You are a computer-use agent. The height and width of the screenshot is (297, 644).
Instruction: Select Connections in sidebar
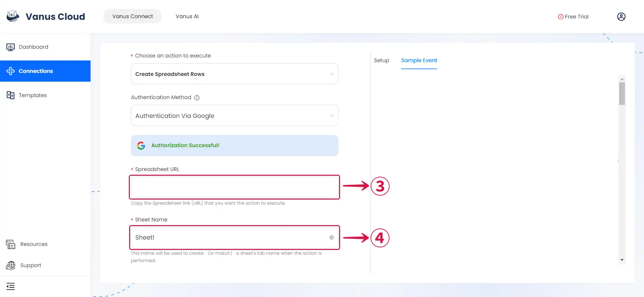coord(45,71)
